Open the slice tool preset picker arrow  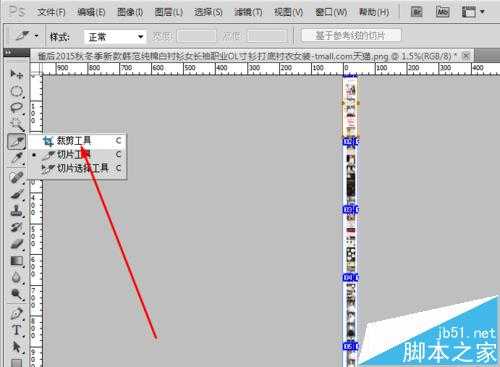click(x=36, y=36)
